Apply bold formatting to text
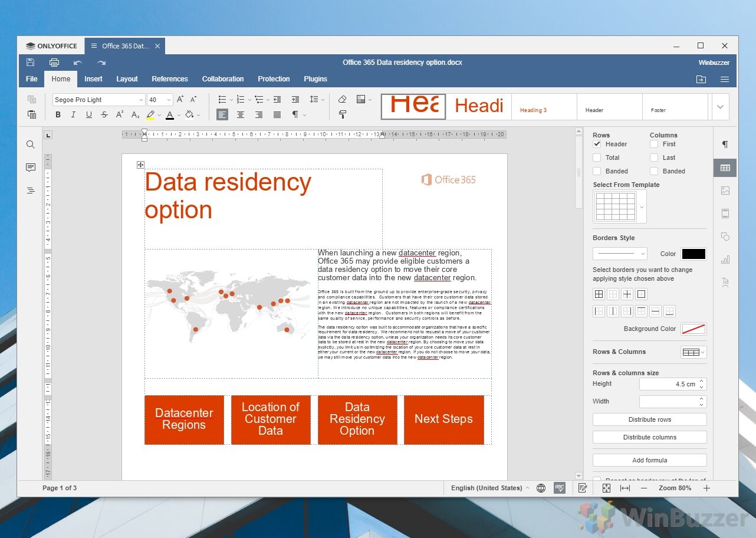Viewport: 756px width, 538px height. [x=57, y=114]
